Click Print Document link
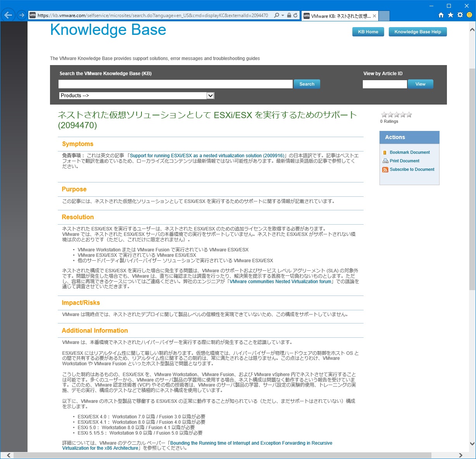Viewport: 476px width, 459px height. [x=404, y=161]
